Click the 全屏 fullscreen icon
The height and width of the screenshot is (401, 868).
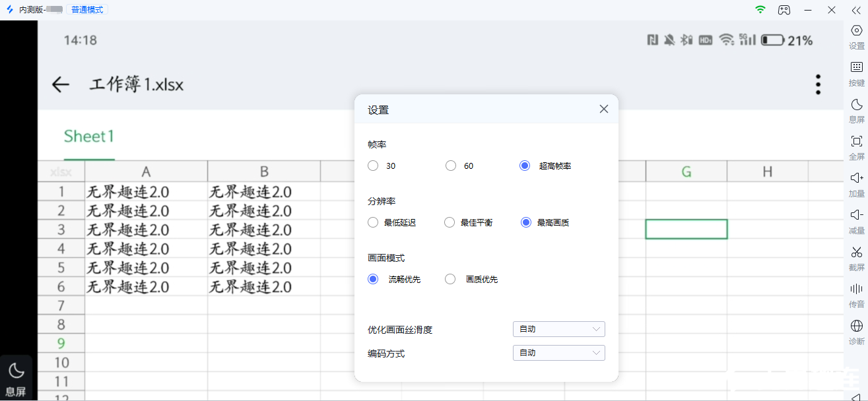(856, 141)
